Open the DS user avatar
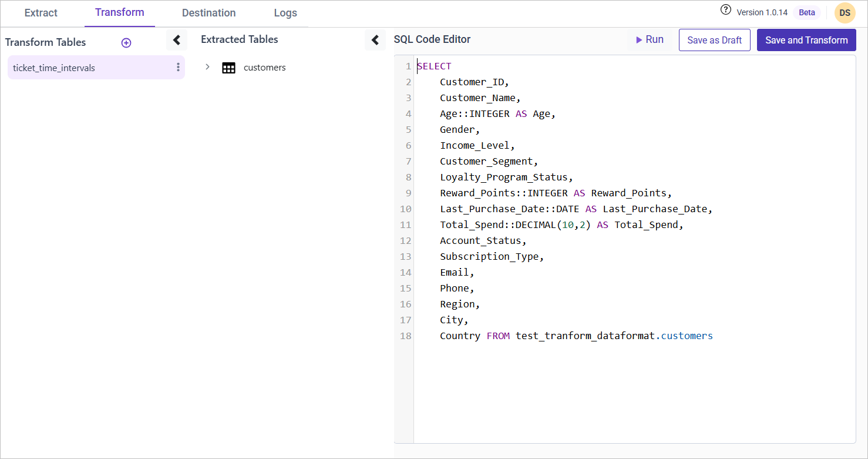The image size is (868, 459). 845,13
